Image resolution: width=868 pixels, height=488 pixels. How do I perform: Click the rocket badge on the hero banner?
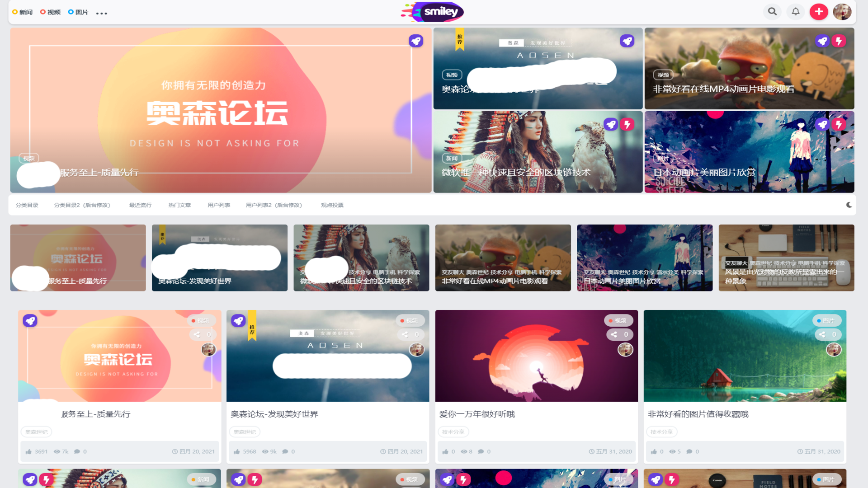(x=415, y=41)
